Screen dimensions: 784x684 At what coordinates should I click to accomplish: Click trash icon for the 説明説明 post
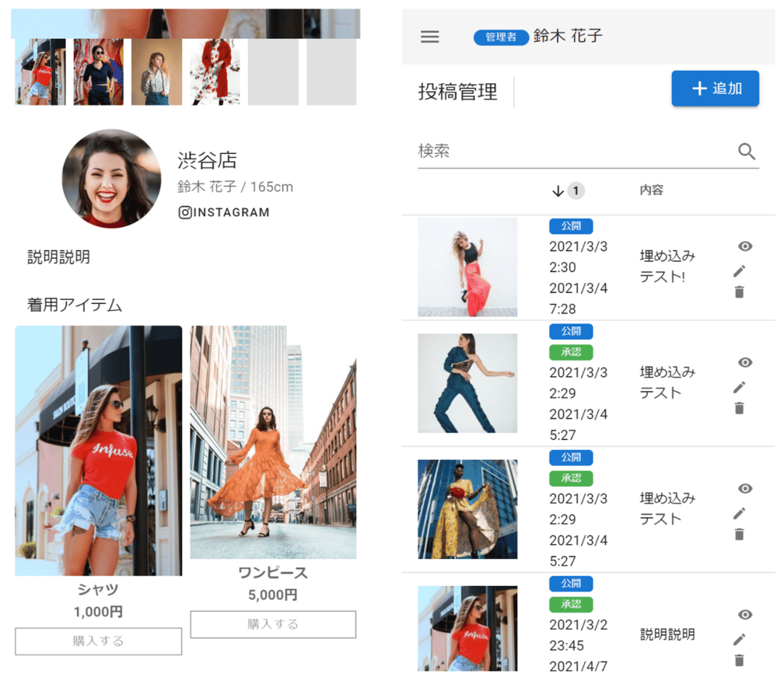[739, 660]
